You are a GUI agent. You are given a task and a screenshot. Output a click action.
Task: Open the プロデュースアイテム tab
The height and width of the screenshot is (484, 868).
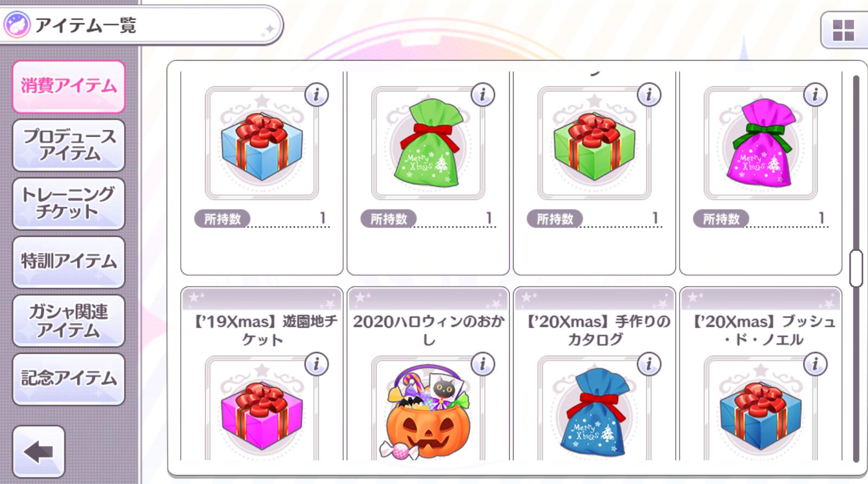coord(69,145)
